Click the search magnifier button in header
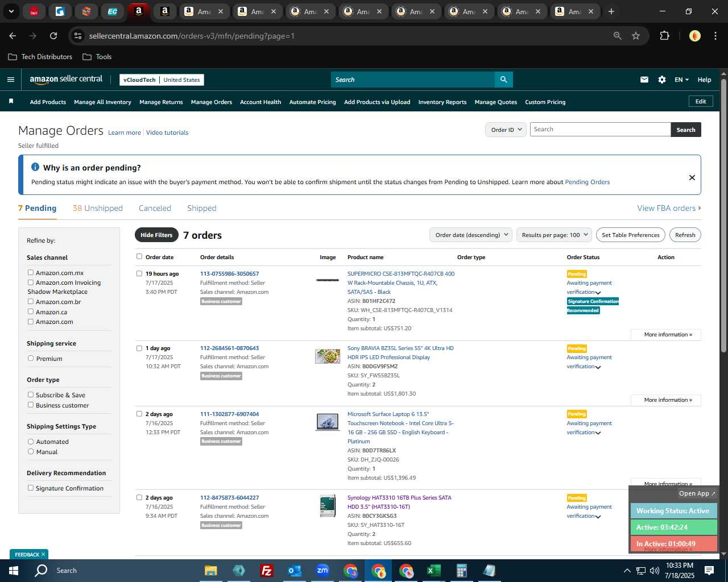The image size is (728, 582). 503,80
